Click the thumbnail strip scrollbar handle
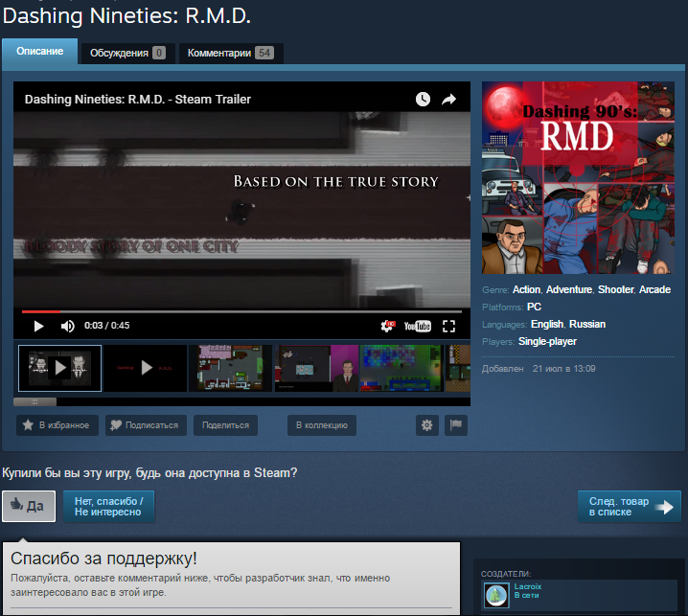Viewport: 688px width, 616px height. 34,402
